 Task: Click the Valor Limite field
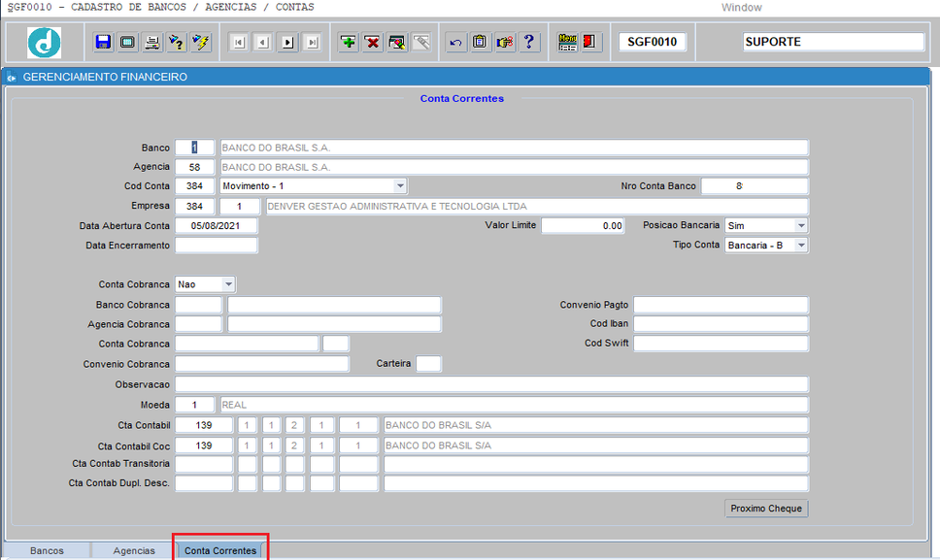click(x=583, y=226)
